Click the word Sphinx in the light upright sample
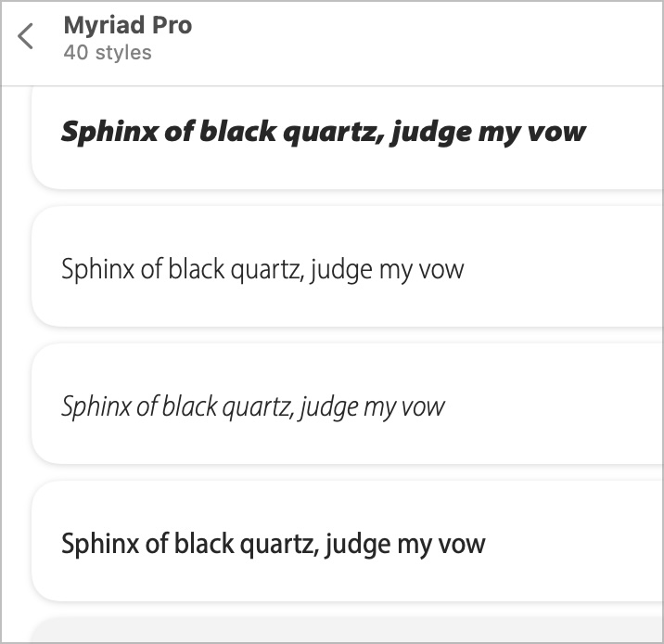664x644 pixels. tap(92, 270)
